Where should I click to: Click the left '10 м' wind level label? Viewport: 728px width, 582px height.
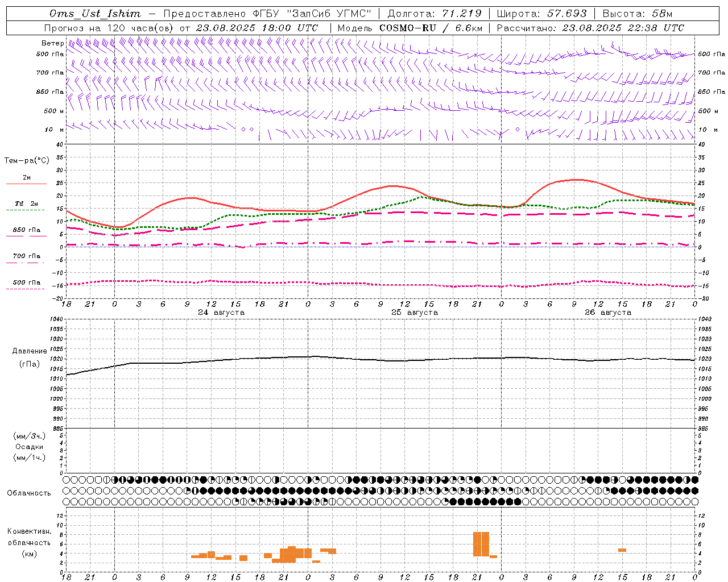pyautogui.click(x=54, y=130)
